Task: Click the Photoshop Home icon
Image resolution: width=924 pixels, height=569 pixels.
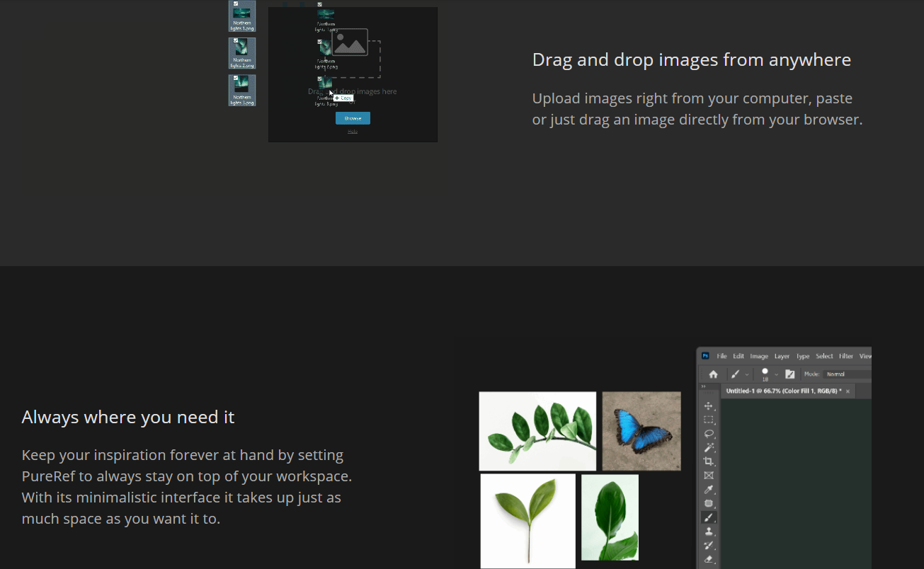Action: coord(713,374)
